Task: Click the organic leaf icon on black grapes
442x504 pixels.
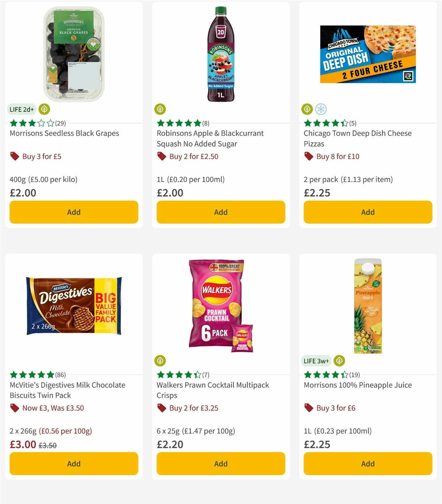Action: point(44,109)
